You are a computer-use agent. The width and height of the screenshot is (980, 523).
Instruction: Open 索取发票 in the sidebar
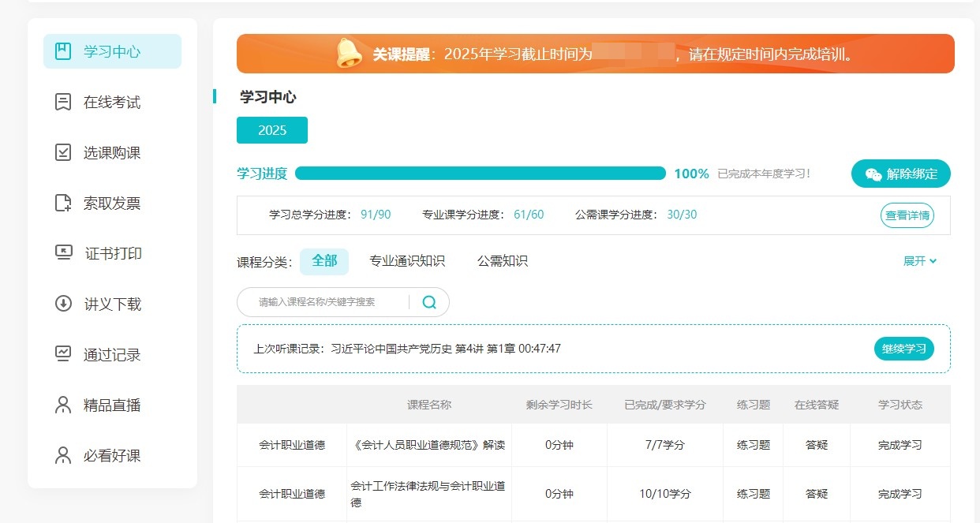point(99,203)
